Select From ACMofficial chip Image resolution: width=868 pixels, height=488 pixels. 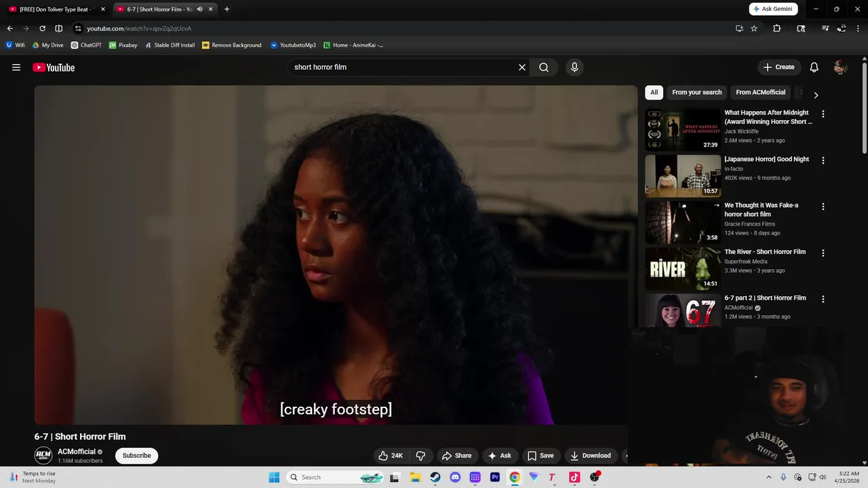pyautogui.click(x=760, y=92)
